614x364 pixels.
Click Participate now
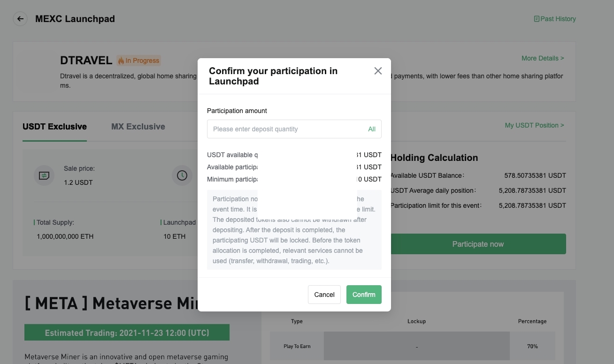(x=477, y=244)
